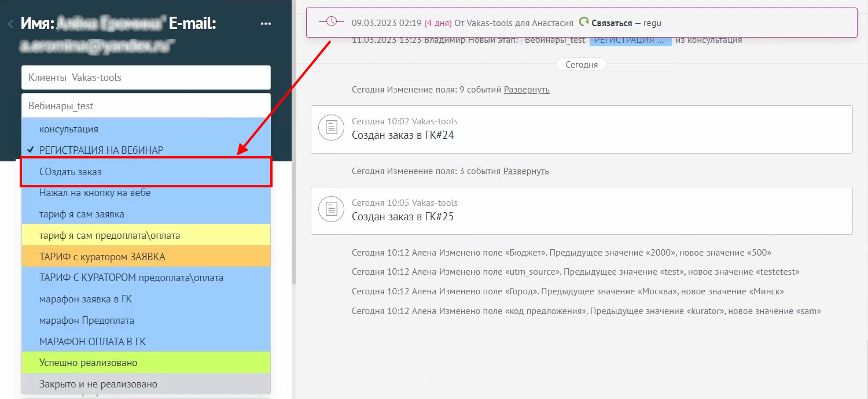The width and height of the screenshot is (868, 399).
Task: Select checked stage РЕГИСТРАЦИЯ НА ВЕБИНАР
Action: (x=101, y=150)
